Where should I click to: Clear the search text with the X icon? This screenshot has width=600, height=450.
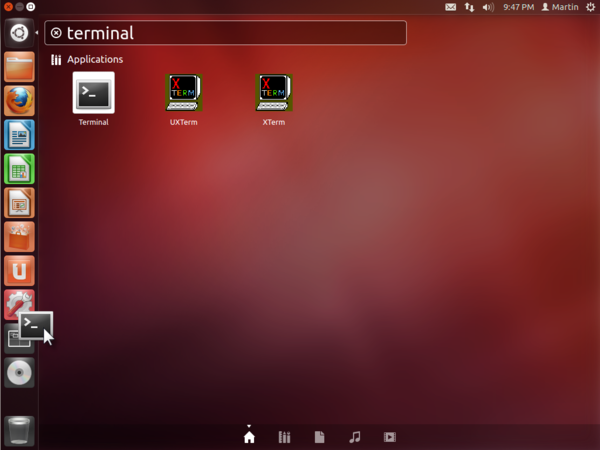(56, 33)
